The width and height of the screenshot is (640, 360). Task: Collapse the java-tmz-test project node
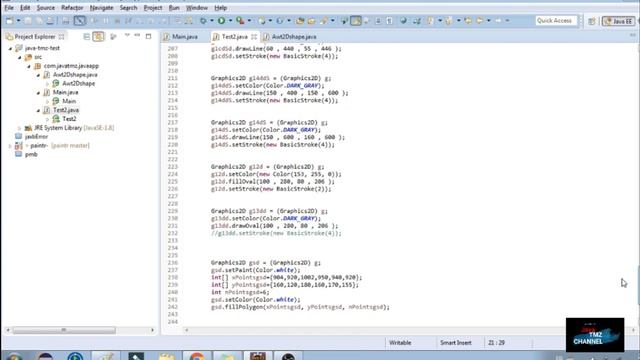(x=11, y=48)
